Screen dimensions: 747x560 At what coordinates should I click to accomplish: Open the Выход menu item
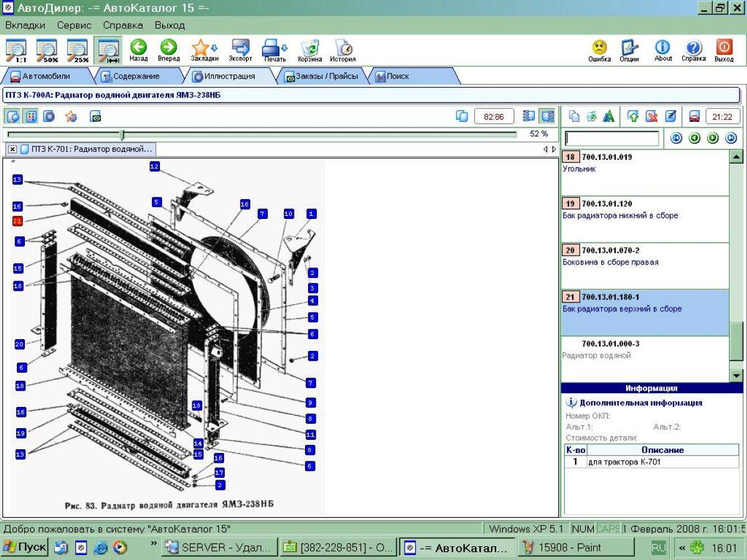pos(170,26)
